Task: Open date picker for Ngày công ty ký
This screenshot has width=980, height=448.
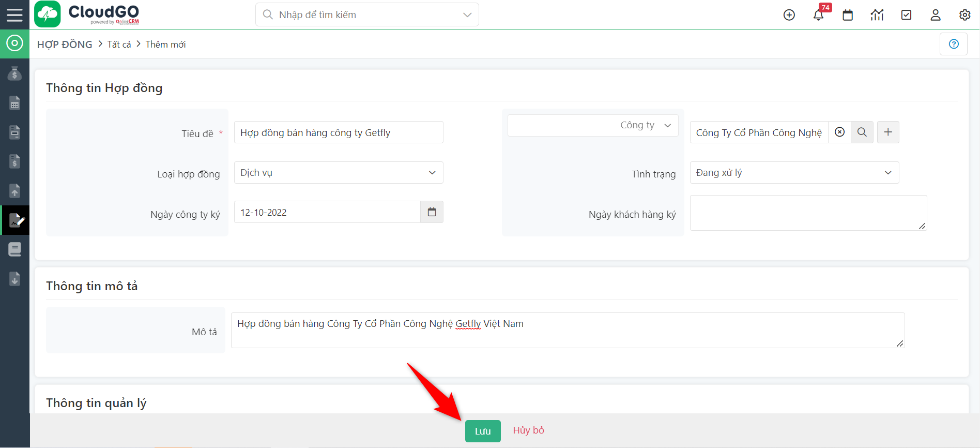Action: pyautogui.click(x=432, y=212)
